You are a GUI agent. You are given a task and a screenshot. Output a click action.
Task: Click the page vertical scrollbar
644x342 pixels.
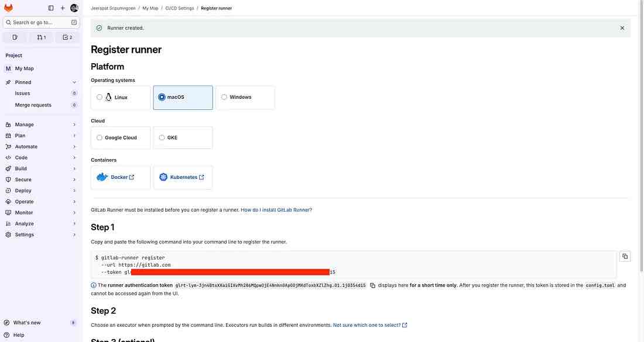[642, 135]
